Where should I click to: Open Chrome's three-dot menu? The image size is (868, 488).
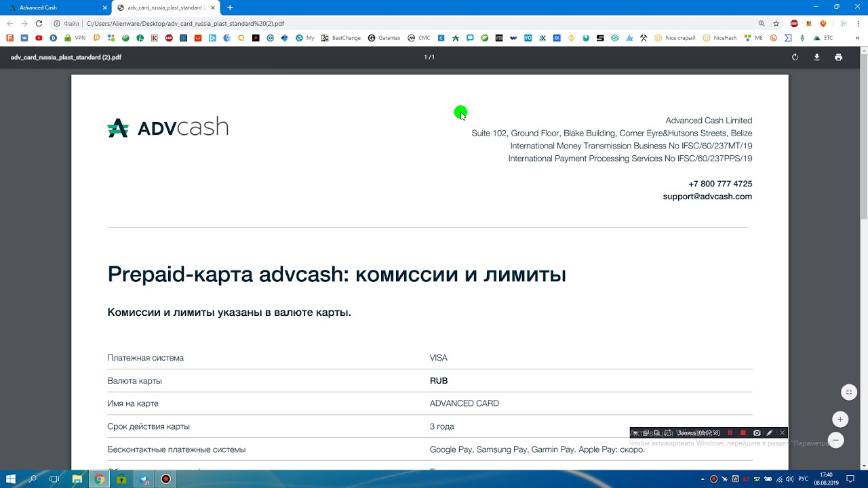859,23
